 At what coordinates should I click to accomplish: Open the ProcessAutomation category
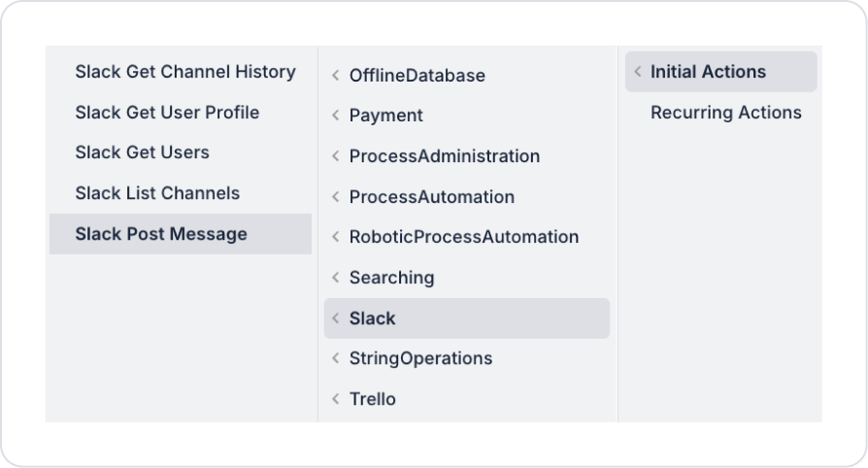(431, 197)
